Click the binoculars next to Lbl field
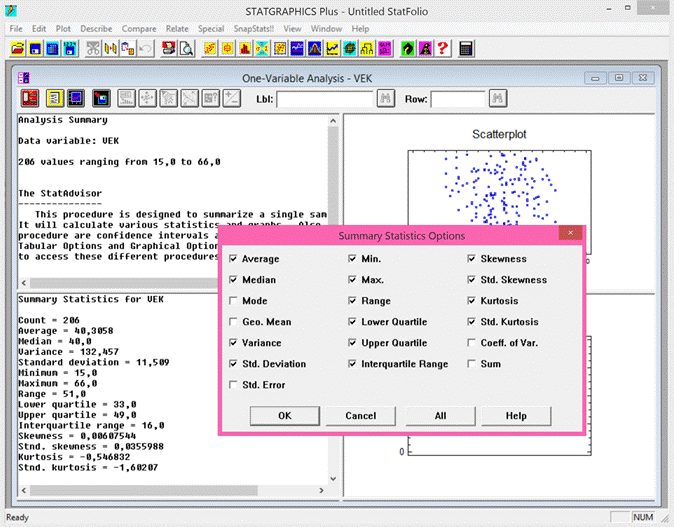674x527 pixels. click(386, 98)
